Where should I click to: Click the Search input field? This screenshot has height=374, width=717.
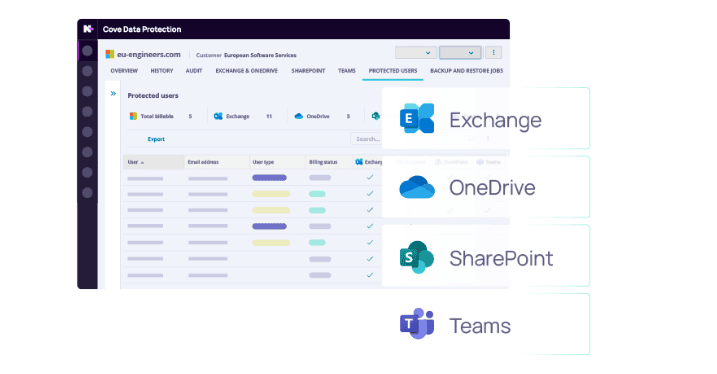tap(366, 139)
